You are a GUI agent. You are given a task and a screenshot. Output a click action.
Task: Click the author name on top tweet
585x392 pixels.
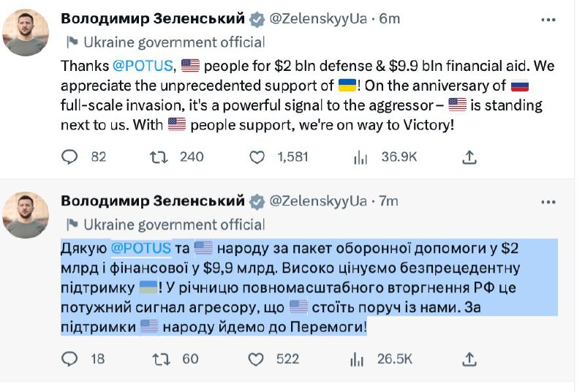click(152, 18)
